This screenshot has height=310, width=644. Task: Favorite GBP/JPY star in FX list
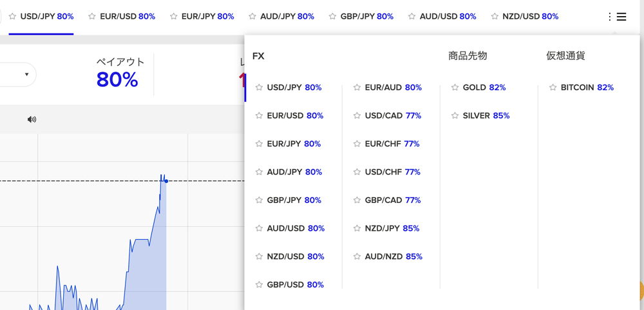pos(259,200)
